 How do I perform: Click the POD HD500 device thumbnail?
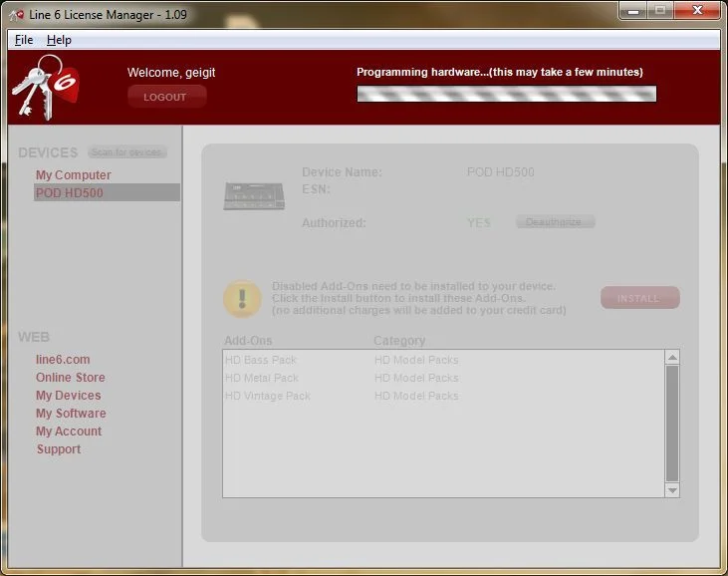[254, 195]
